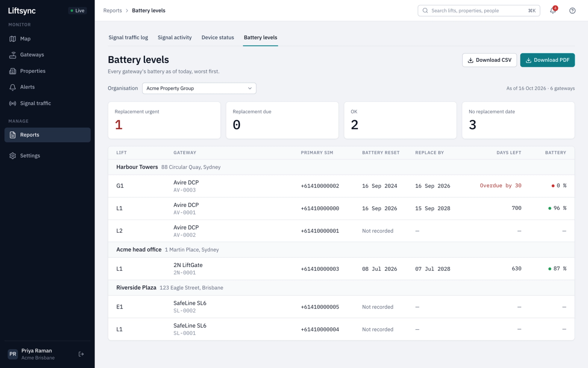Click the search lifts input field
The height and width of the screenshot is (368, 588).
point(479,11)
